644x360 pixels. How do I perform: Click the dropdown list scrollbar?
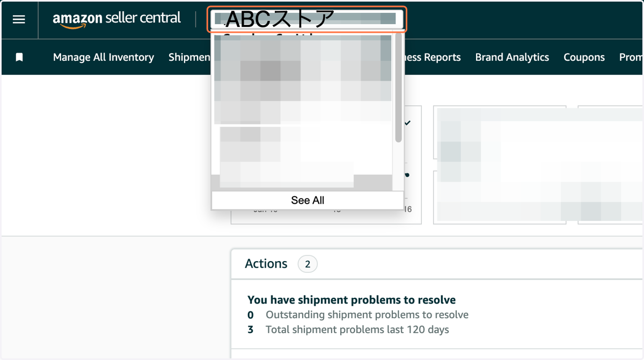point(398,89)
